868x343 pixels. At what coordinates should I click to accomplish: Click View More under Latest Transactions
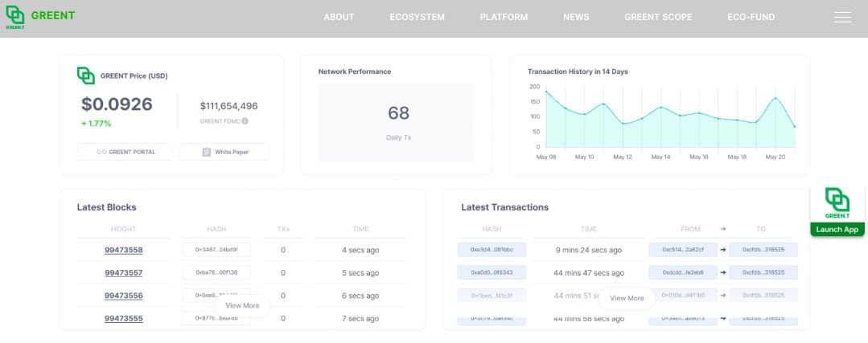pos(627,298)
